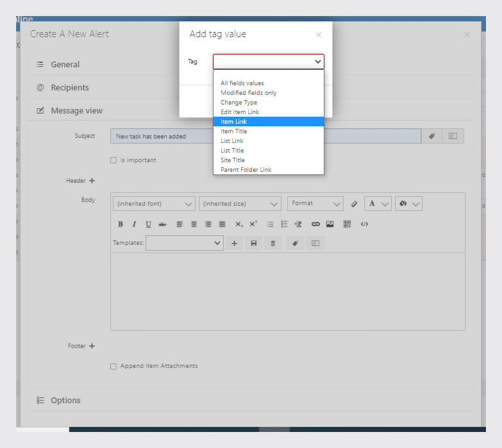Apply superscript formatting
Image resolution: width=502 pixels, height=448 pixels.
253,224
